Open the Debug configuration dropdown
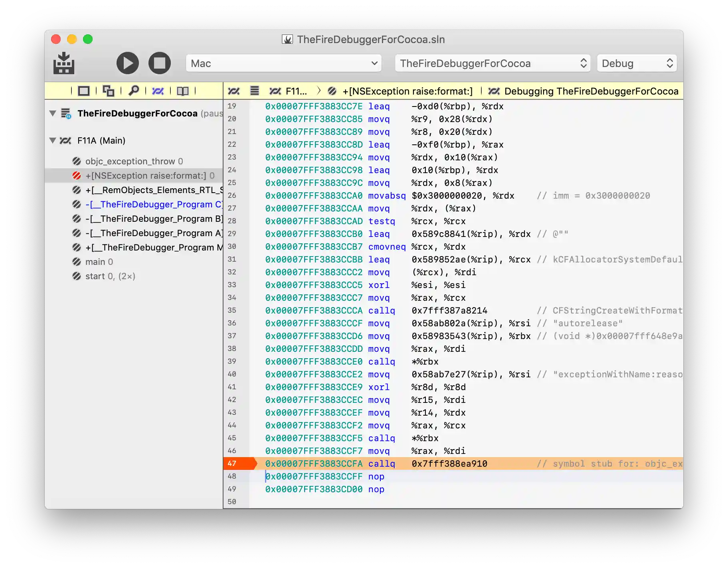This screenshot has width=728, height=568. pos(637,63)
